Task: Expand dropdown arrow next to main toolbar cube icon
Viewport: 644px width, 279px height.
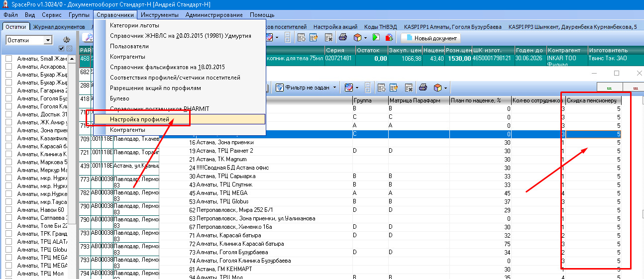Action: point(365,38)
